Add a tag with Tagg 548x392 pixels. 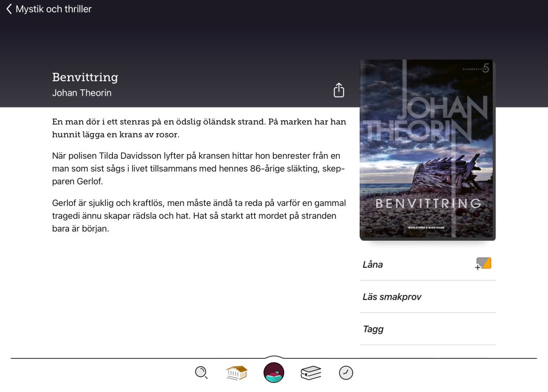click(x=373, y=329)
